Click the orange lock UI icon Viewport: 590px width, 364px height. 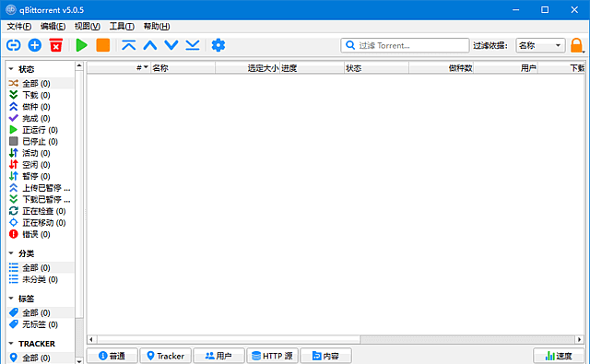tap(576, 45)
